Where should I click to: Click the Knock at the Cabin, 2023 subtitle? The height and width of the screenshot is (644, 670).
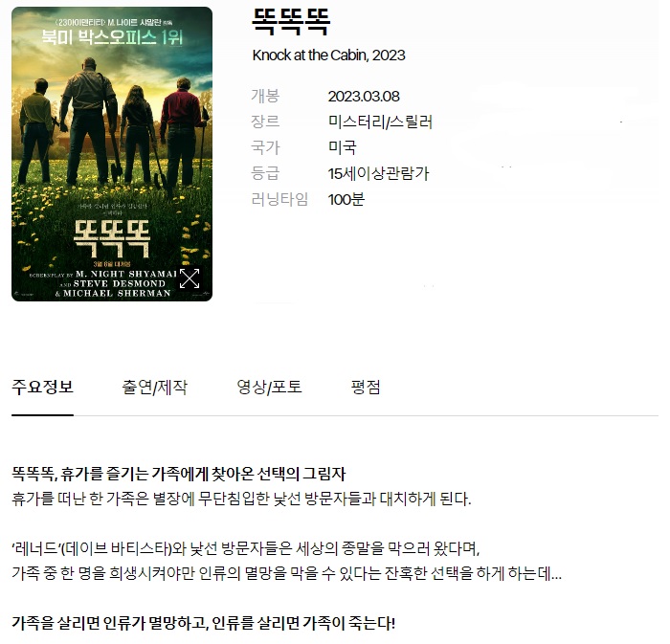(328, 56)
